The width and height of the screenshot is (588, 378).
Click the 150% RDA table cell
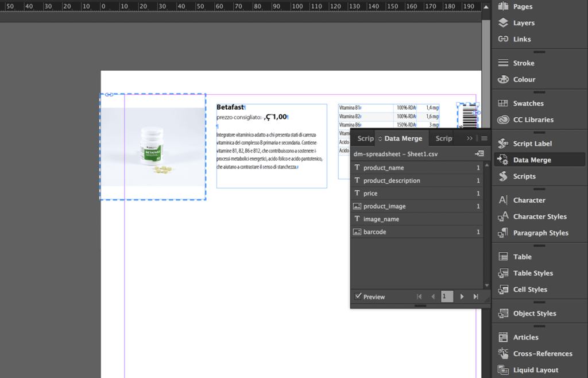[x=405, y=125]
